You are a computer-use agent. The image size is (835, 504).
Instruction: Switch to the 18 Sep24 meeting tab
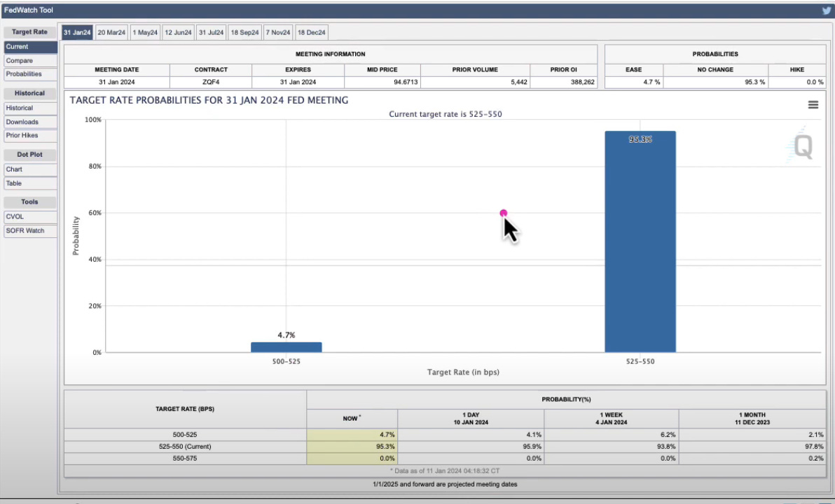coord(244,32)
